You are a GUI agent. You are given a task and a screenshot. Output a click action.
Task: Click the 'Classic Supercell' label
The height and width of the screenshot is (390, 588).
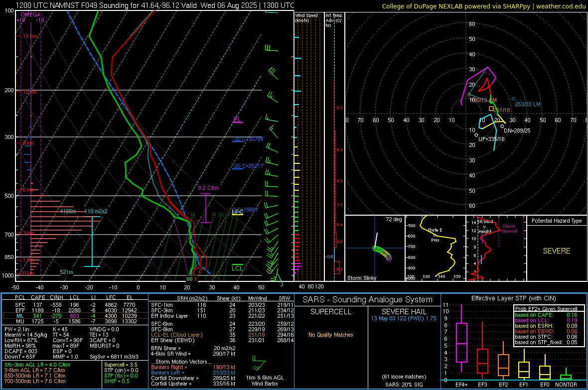(509, 229)
